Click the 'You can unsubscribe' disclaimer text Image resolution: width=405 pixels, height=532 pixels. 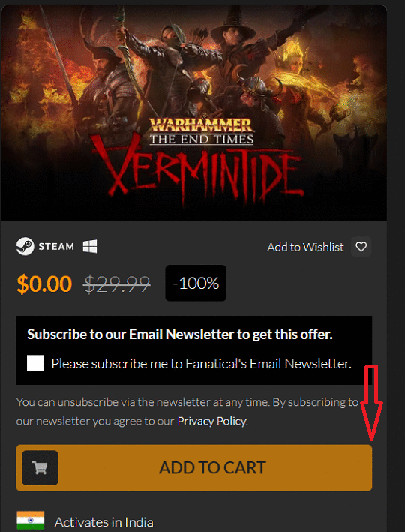coord(187,411)
